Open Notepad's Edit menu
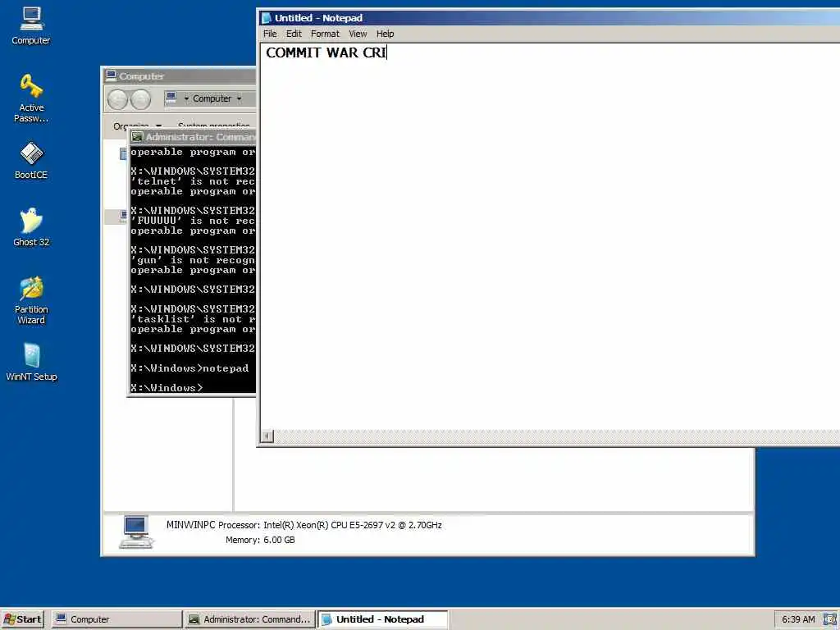 click(294, 34)
